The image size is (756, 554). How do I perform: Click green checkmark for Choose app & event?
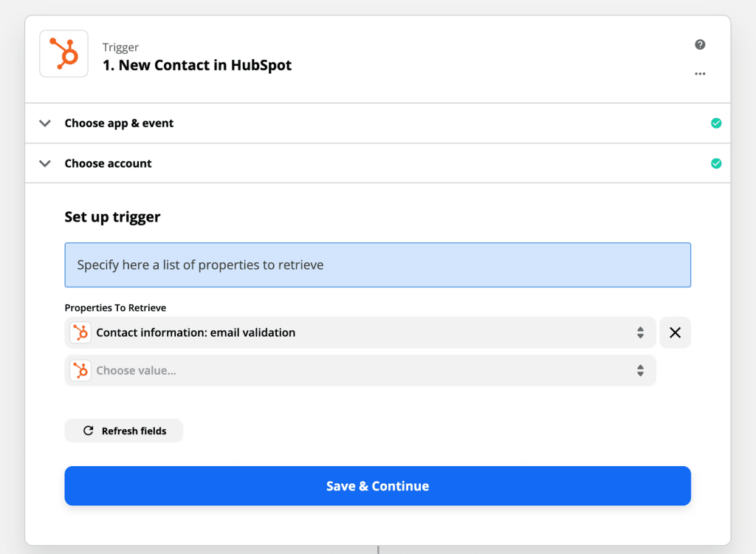pyautogui.click(x=716, y=123)
